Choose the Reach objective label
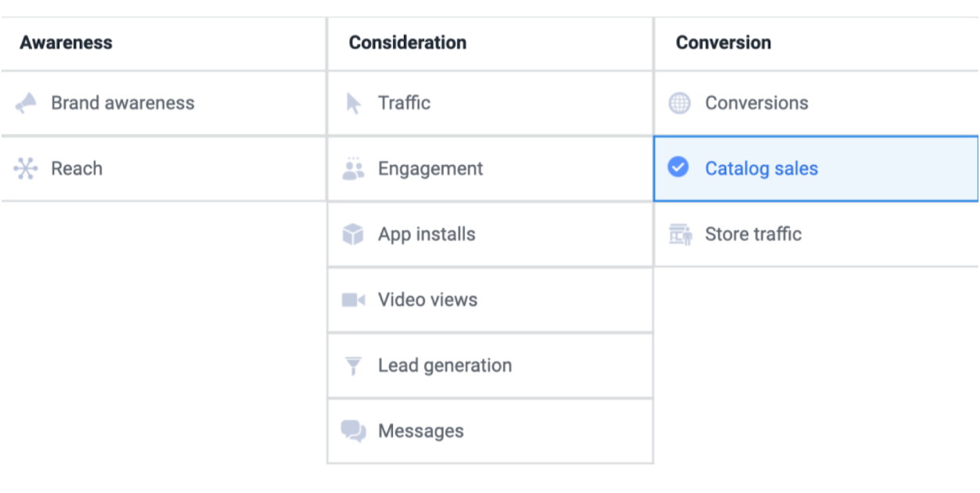 77,169
